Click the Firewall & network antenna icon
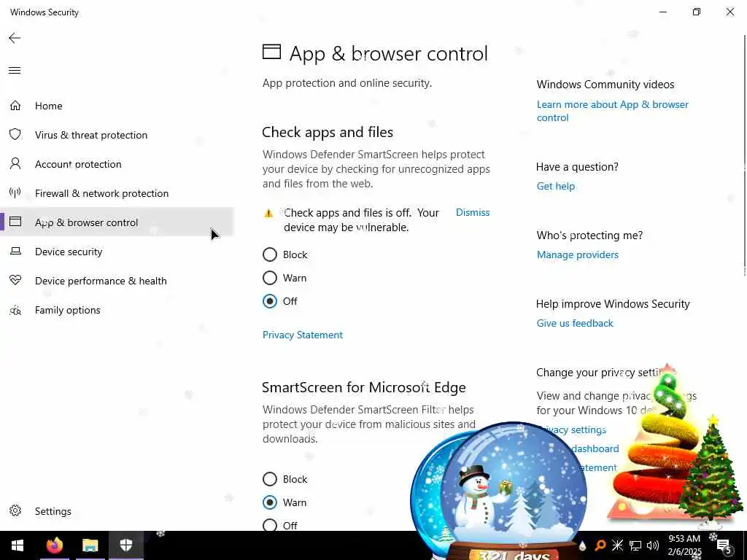 tap(15, 192)
